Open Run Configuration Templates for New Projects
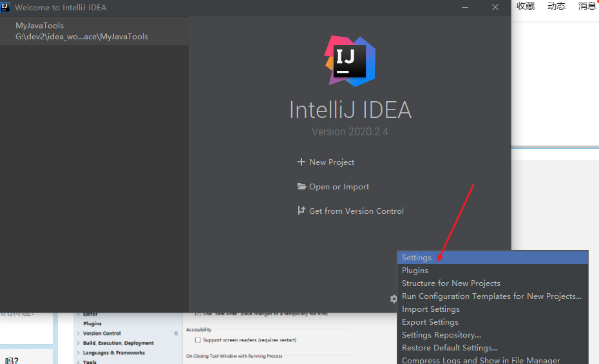 click(x=493, y=296)
